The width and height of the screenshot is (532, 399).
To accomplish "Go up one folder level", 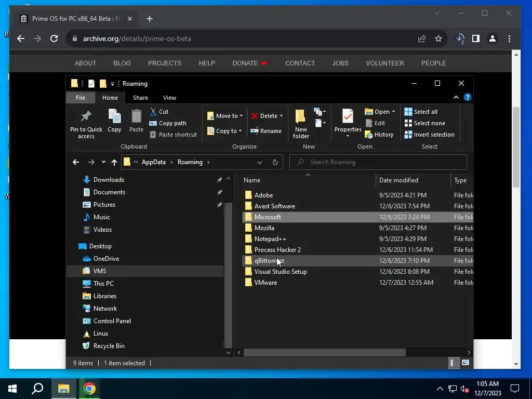I will [x=114, y=162].
